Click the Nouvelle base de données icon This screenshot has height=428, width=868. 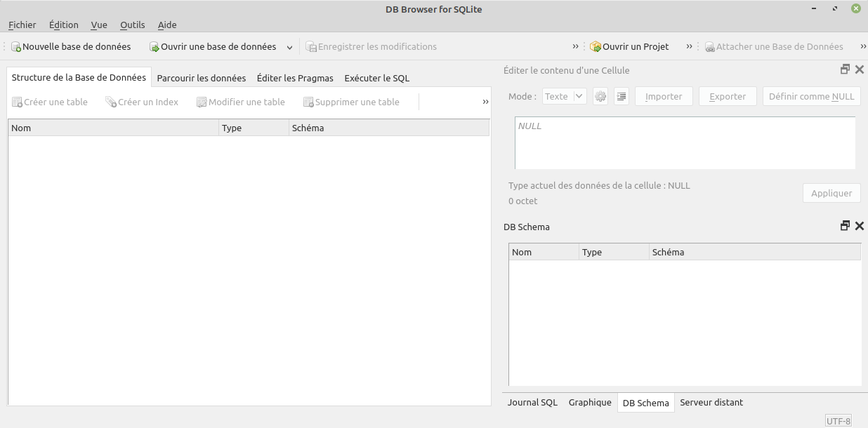click(x=16, y=47)
